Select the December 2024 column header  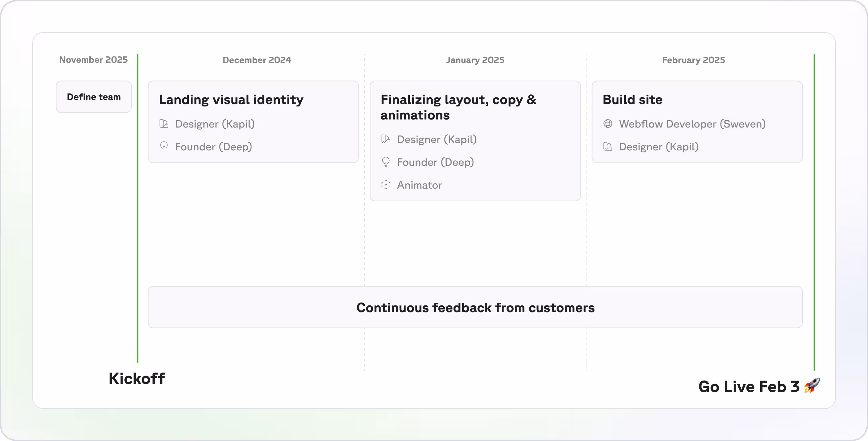click(257, 60)
